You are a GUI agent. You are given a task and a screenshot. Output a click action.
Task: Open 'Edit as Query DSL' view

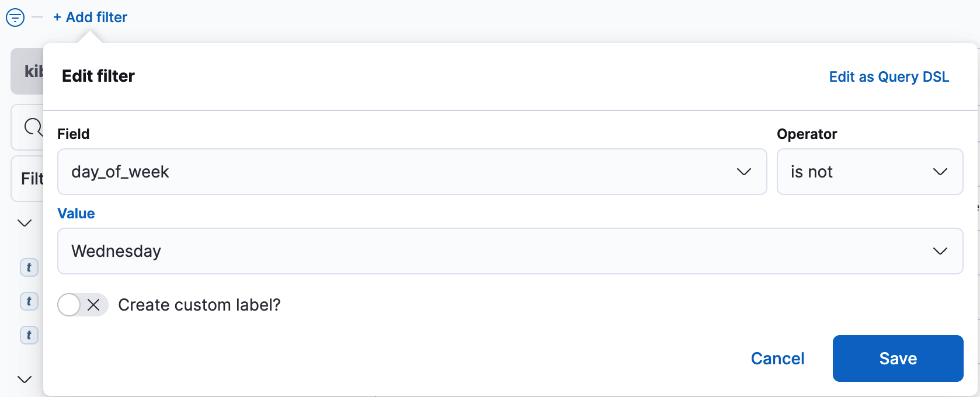888,76
